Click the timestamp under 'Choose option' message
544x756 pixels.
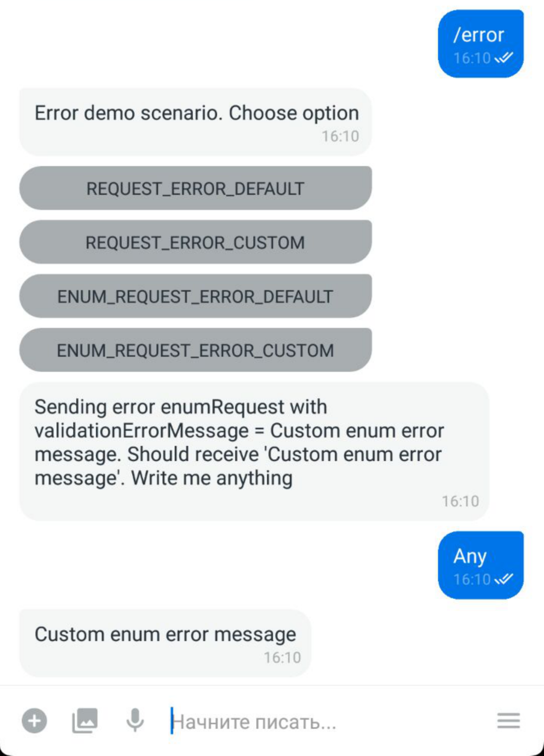point(340,136)
